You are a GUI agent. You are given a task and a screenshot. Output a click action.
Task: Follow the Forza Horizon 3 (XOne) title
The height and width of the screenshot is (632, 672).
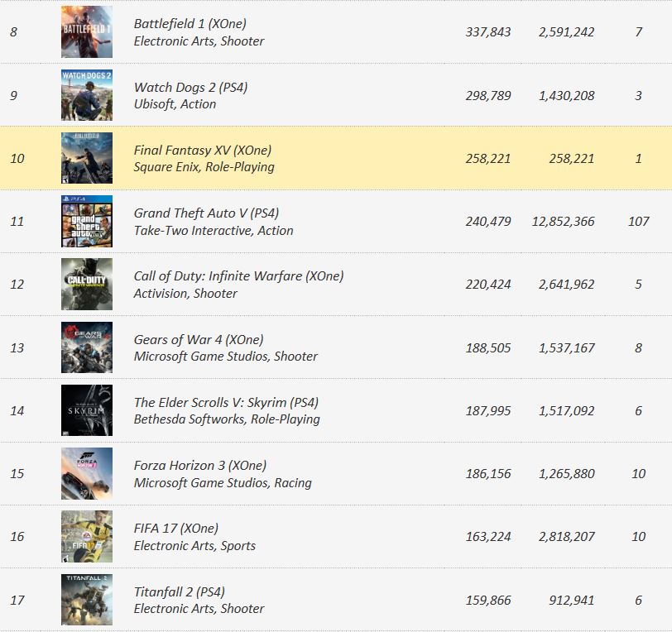[199, 466]
